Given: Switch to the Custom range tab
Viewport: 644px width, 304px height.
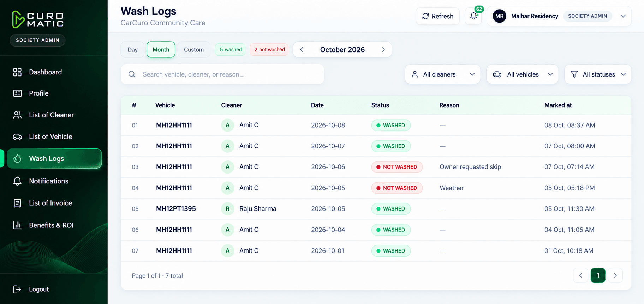Looking at the screenshot, I should click(194, 50).
